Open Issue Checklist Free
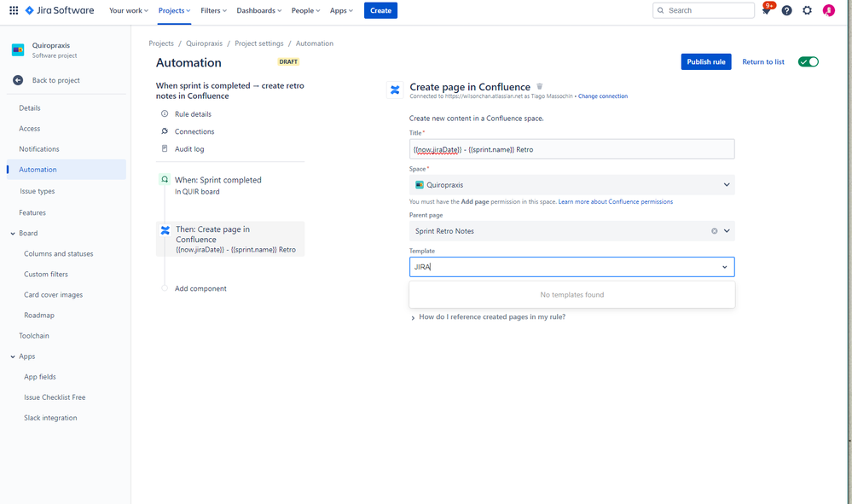The height and width of the screenshot is (504, 852). click(55, 397)
